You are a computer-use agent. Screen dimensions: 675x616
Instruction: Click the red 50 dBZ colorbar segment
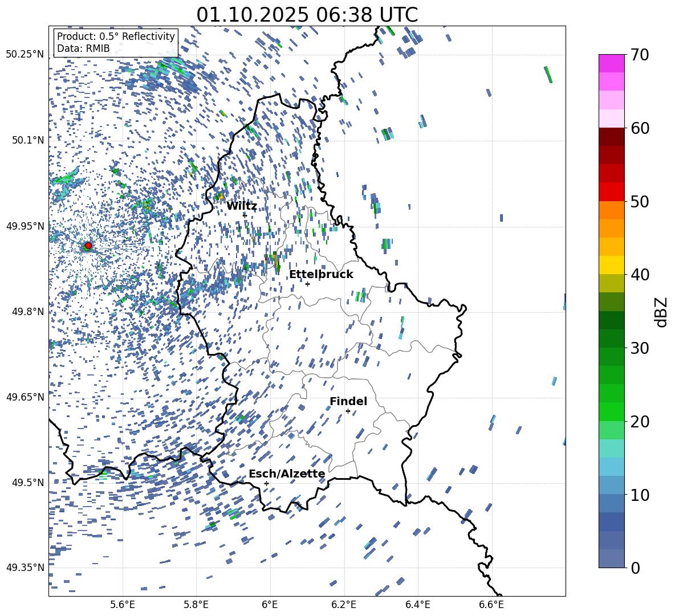(611, 192)
